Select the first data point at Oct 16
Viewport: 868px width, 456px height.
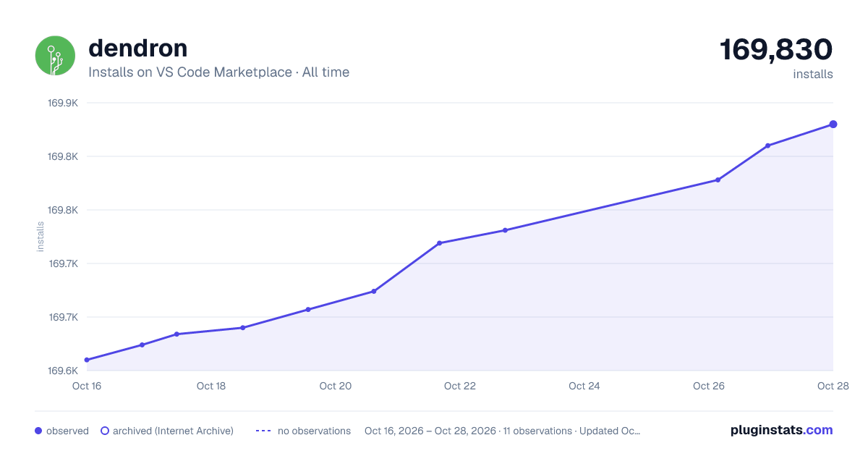point(87,360)
